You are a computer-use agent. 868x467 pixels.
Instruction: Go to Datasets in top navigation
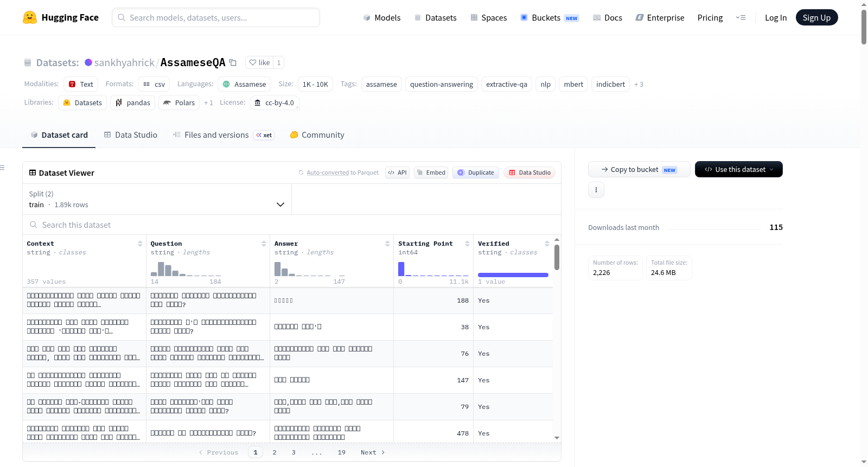435,17
